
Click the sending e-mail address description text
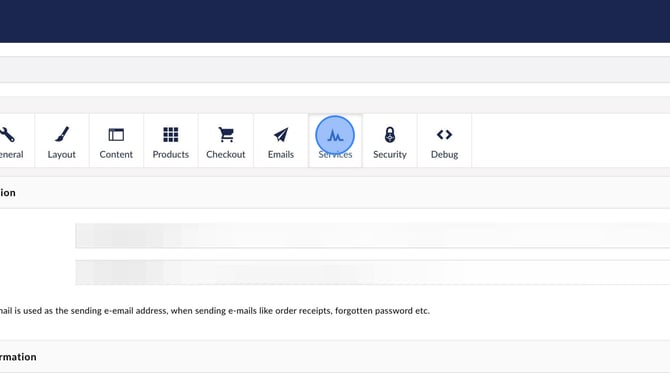pyautogui.click(x=215, y=311)
